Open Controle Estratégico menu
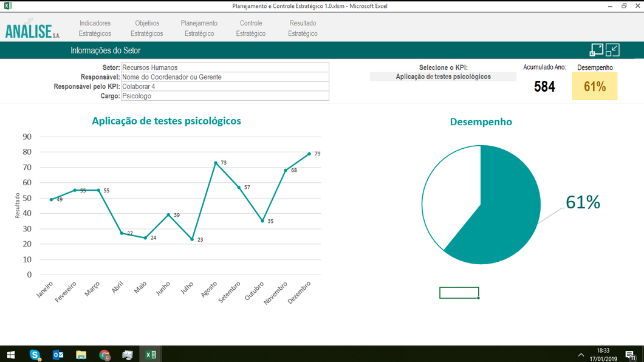The height and width of the screenshot is (362, 644). [x=251, y=29]
